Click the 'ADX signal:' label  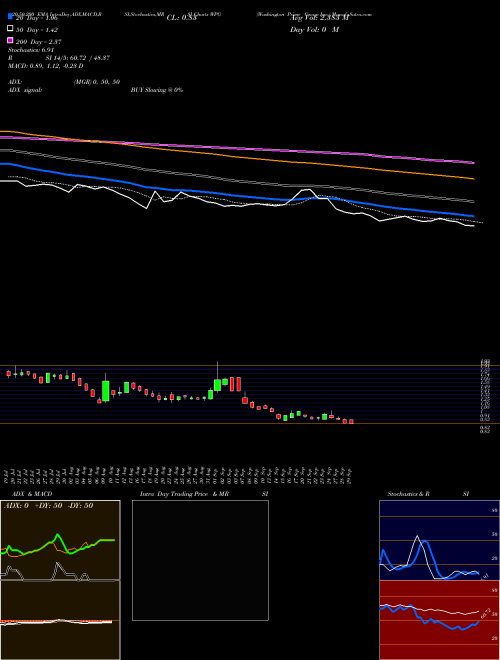(x=25, y=90)
